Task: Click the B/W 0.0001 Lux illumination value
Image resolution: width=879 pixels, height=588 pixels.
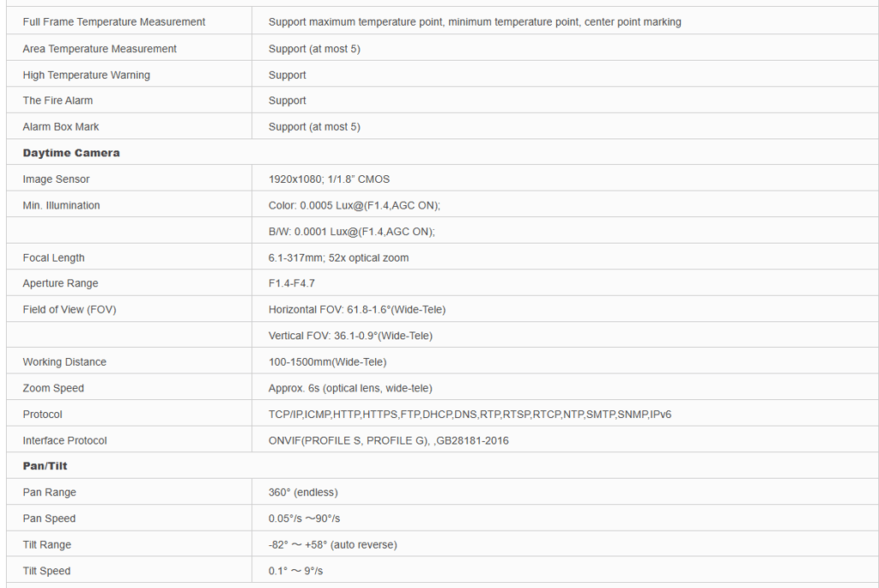Action: click(x=352, y=232)
